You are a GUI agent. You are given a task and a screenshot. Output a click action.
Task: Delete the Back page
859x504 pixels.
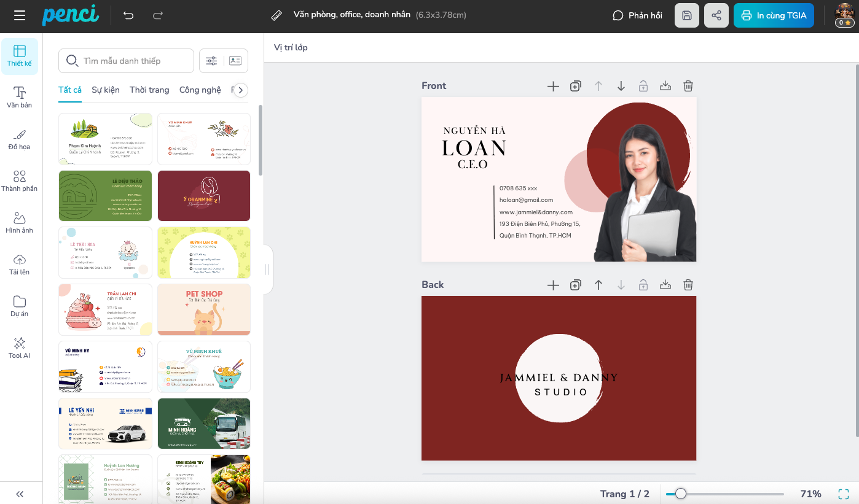(688, 285)
